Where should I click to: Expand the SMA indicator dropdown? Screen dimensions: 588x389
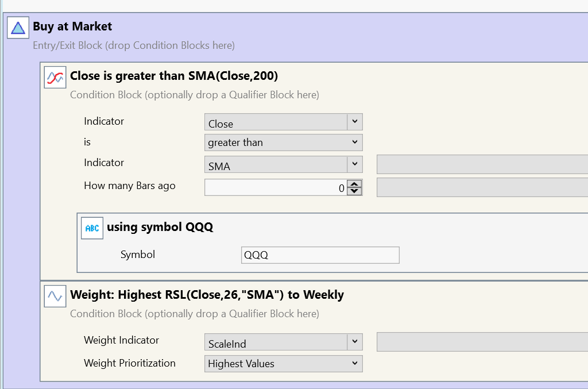[x=355, y=165]
